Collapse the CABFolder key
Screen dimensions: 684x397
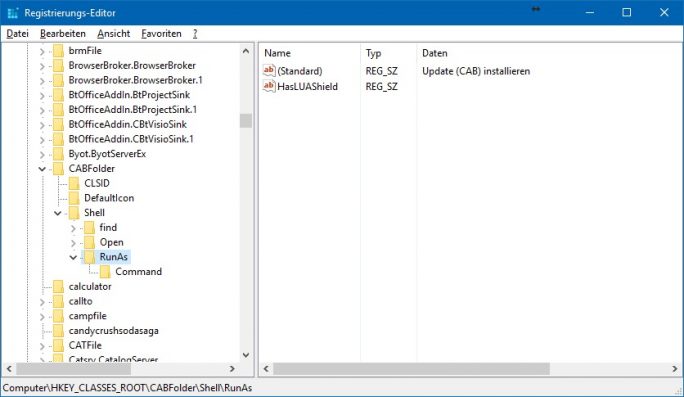42,169
